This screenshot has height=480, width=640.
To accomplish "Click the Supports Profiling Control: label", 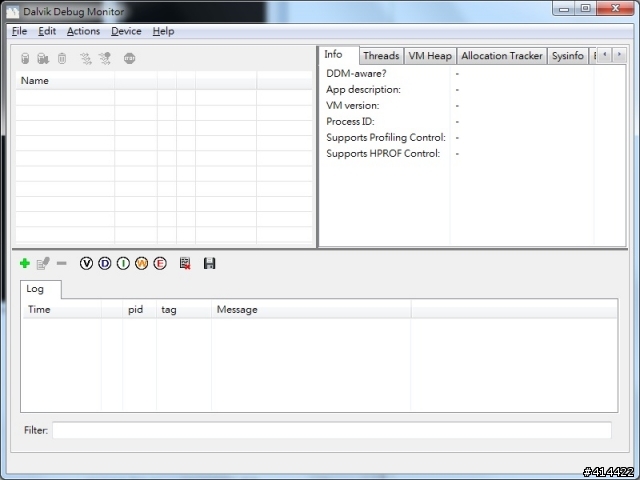I will pyautogui.click(x=386, y=138).
